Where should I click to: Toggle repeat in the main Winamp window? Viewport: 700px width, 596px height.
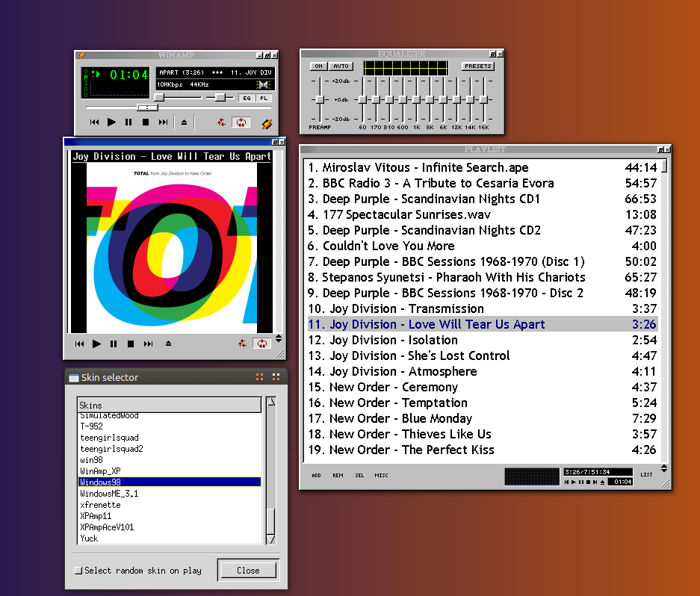click(241, 122)
